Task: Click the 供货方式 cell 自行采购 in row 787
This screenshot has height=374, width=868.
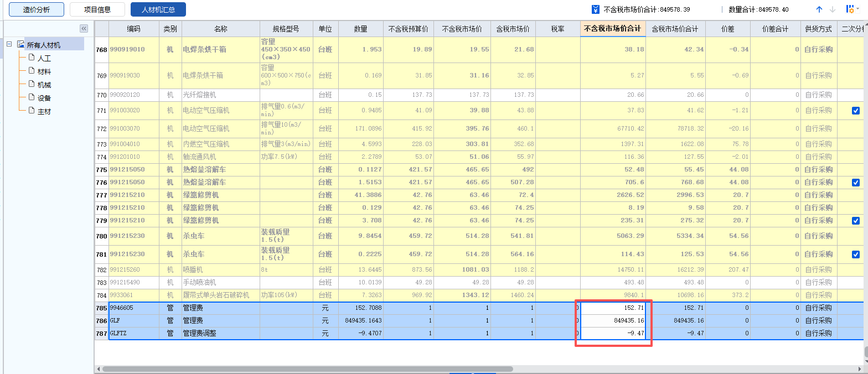Action: 819,334
